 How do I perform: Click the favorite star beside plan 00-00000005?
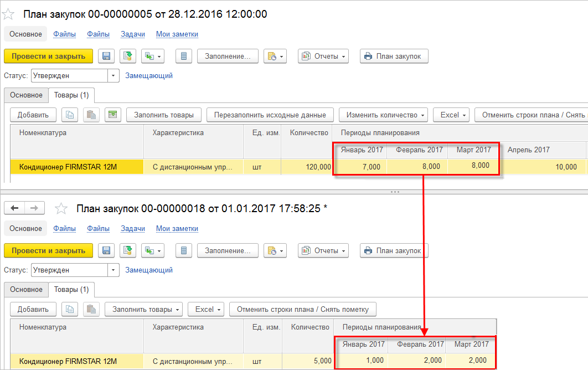point(8,14)
